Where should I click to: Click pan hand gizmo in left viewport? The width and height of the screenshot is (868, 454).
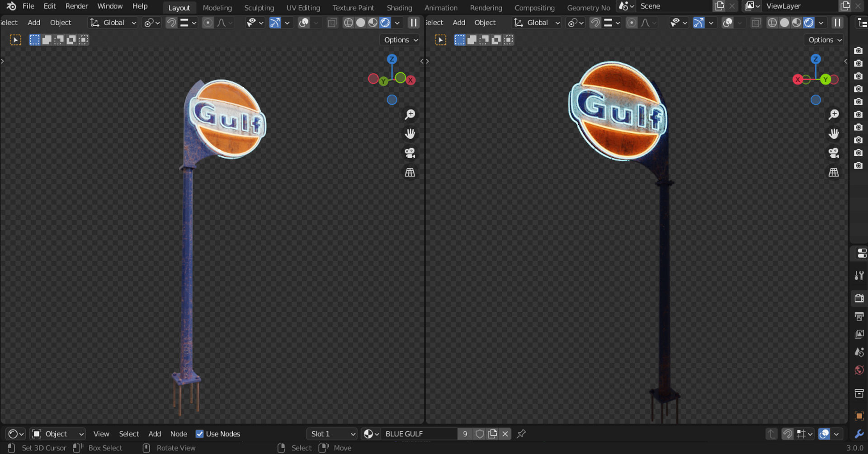pyautogui.click(x=410, y=134)
